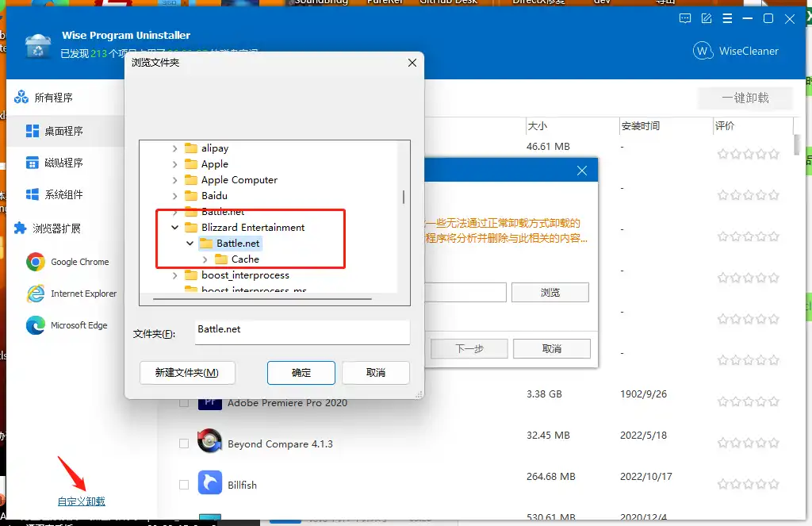This screenshot has height=526, width=812.
Task: Click the 一键卸载 button
Action: click(745, 98)
